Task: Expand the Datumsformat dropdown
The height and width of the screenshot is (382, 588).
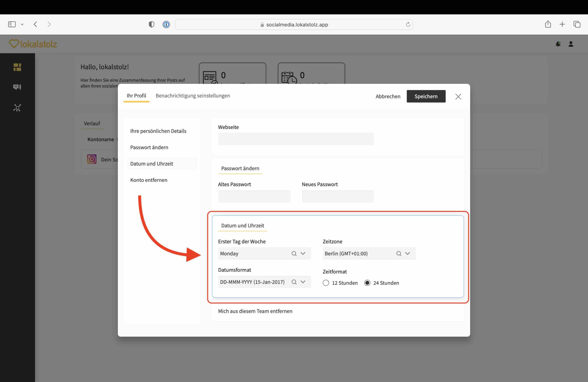Action: pyautogui.click(x=303, y=282)
